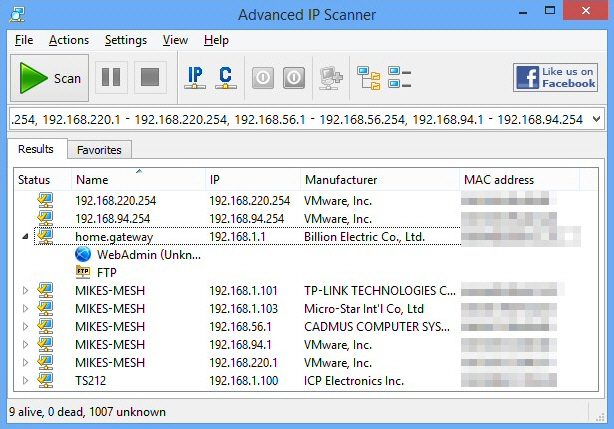
Task: Click the FTP service icon
Action: point(83,272)
